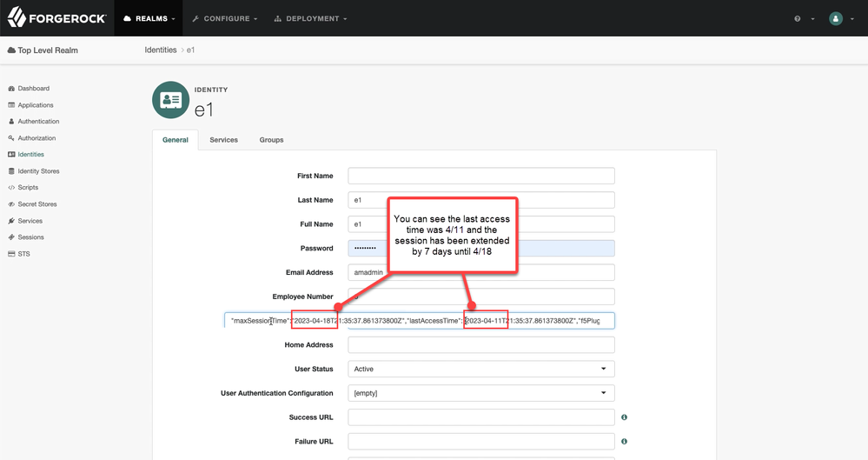868x460 pixels.
Task: Click the Email Address input field
Action: click(x=480, y=272)
